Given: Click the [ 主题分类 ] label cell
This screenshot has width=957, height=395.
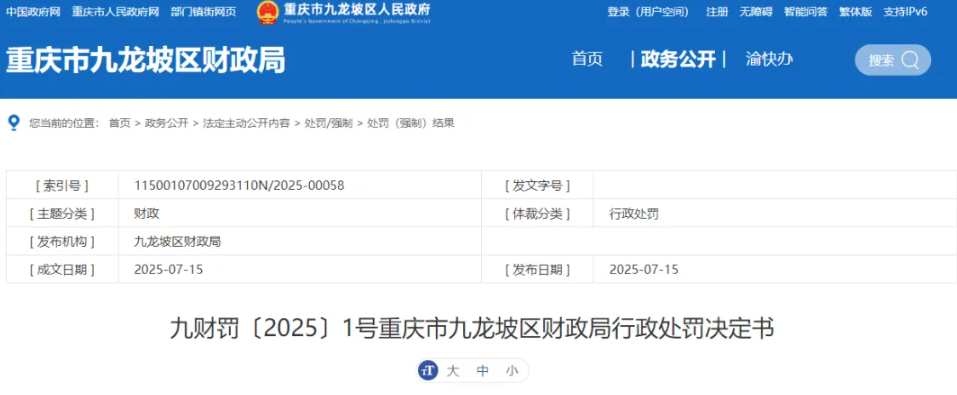Looking at the screenshot, I should pyautogui.click(x=62, y=213).
